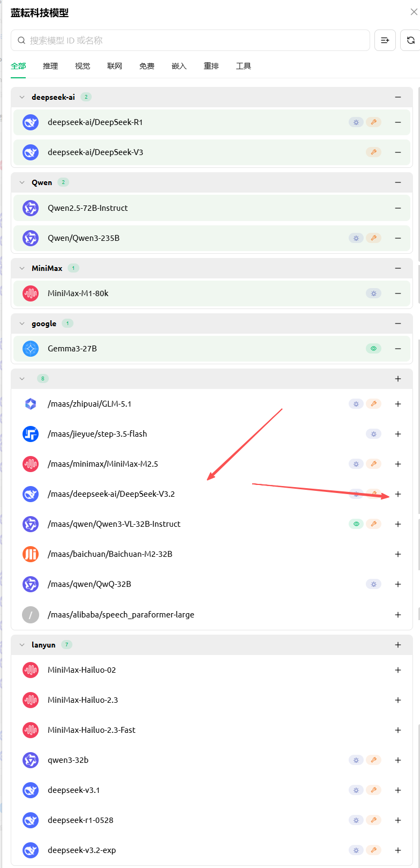Add all 8 models in unnamed group
This screenshot has height=868, width=420.
(x=398, y=379)
